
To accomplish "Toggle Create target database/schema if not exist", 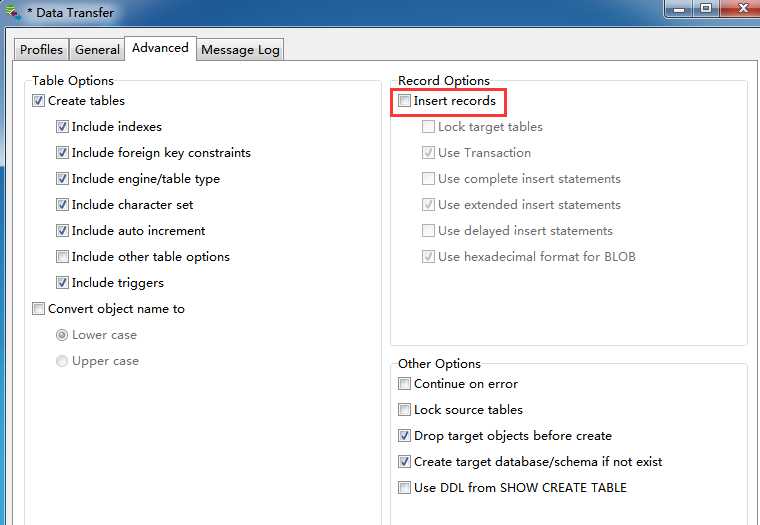I will (x=404, y=461).
